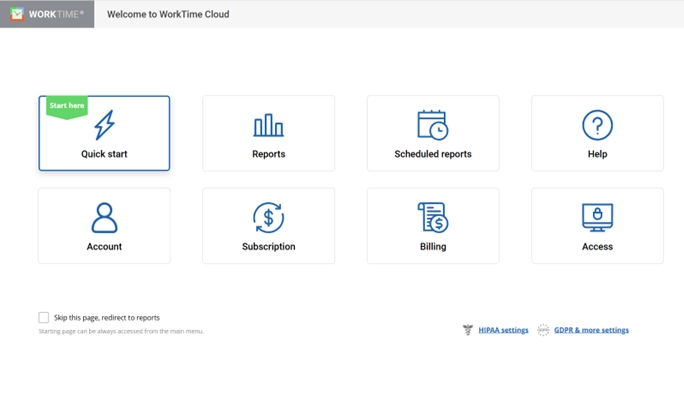Click "Skip this page, redirect to reports" text
Screen dimensions: 684x396
pos(107,317)
